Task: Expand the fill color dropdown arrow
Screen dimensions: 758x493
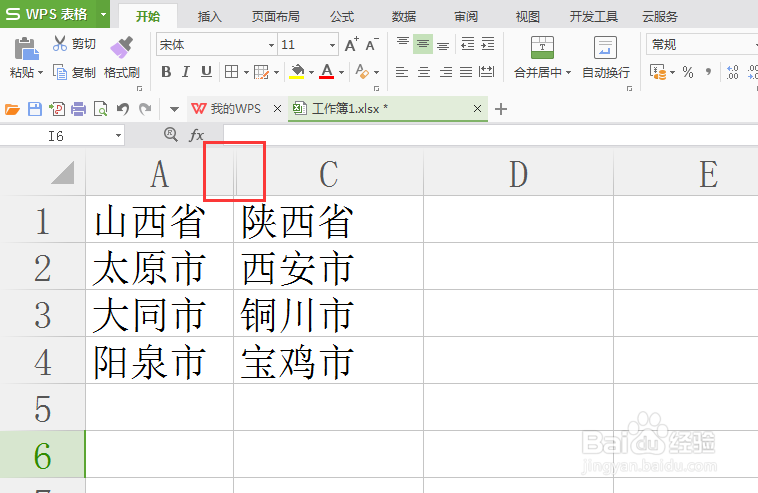Action: coord(311,72)
